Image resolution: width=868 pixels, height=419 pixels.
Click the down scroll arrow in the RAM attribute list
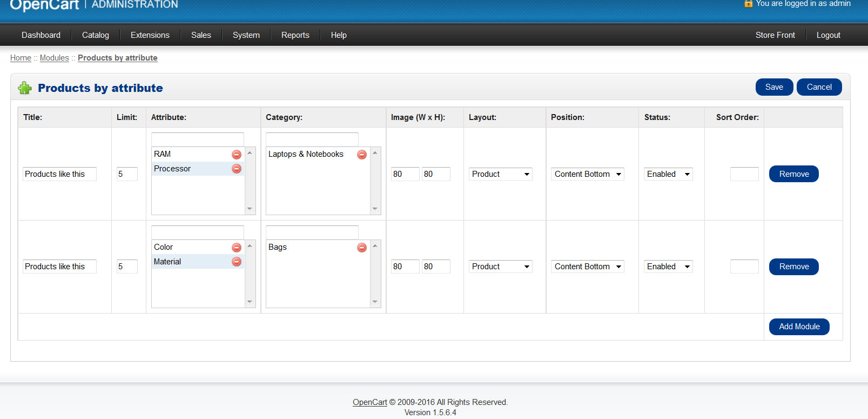pyautogui.click(x=250, y=209)
